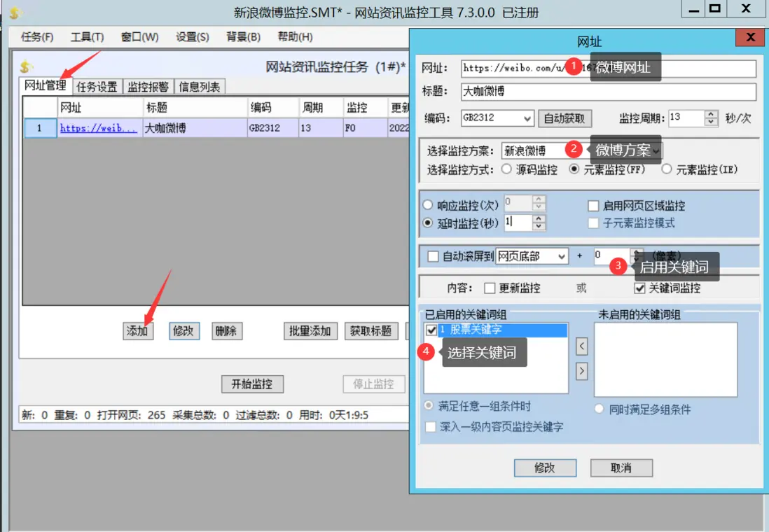Screen dimensions: 769x532
Task: Open the GB2312 encoding dropdown
Action: [529, 118]
